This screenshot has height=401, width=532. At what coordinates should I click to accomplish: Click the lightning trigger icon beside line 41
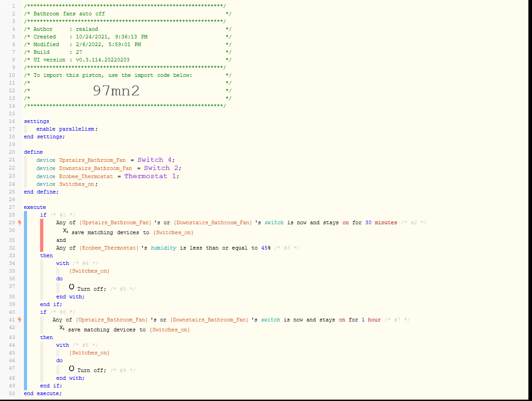(19, 320)
